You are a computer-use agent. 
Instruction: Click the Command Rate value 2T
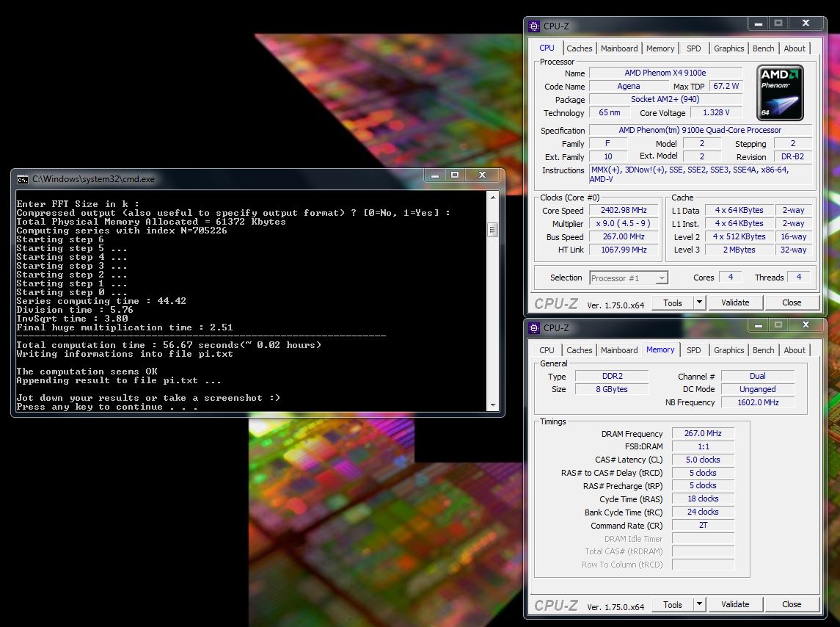(x=703, y=526)
